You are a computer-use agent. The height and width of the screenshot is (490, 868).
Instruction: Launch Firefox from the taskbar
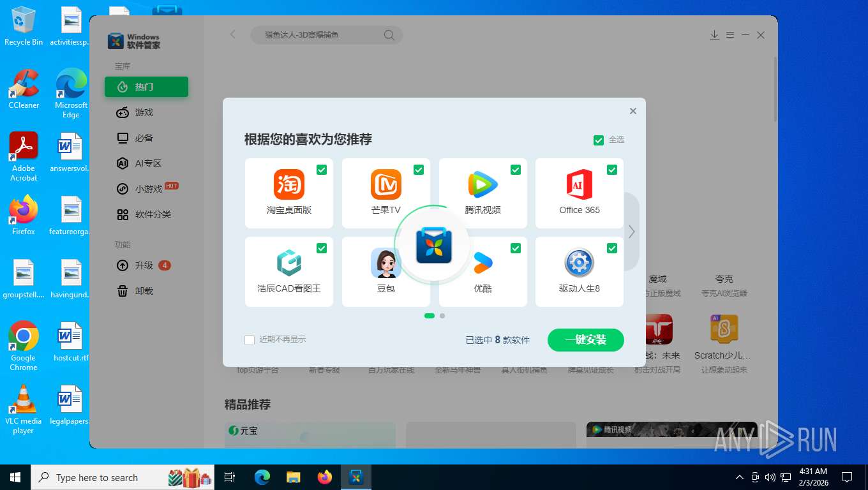pyautogui.click(x=325, y=477)
